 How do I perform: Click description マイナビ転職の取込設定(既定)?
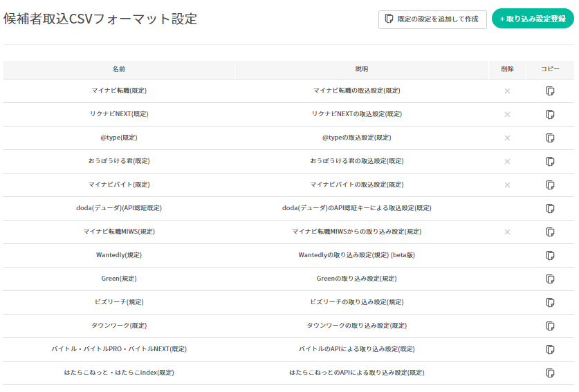click(357, 91)
